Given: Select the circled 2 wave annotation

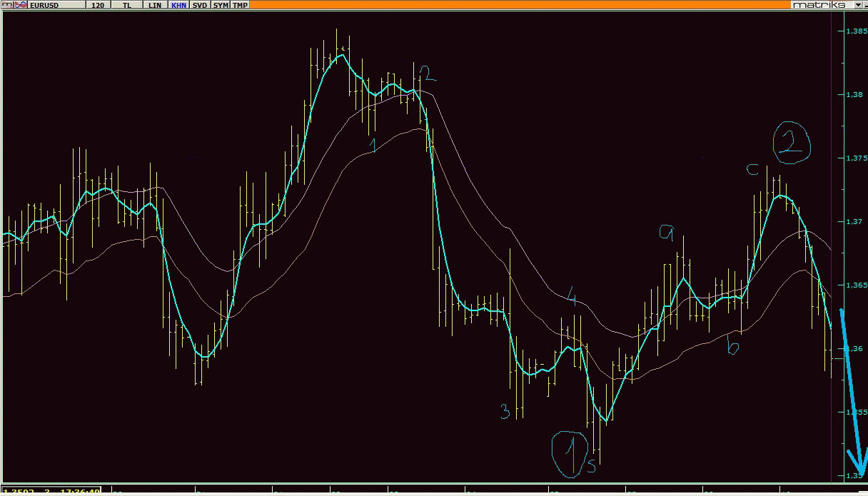Looking at the screenshot, I should [791, 143].
